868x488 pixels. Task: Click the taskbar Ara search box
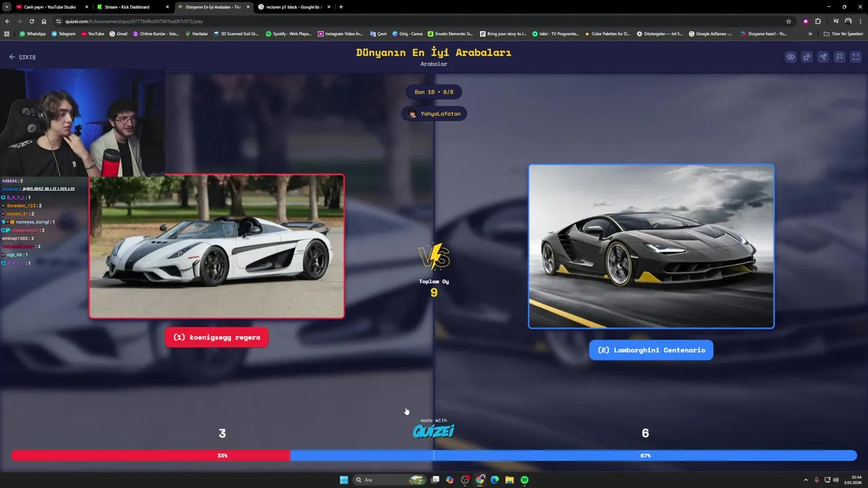coord(389,480)
